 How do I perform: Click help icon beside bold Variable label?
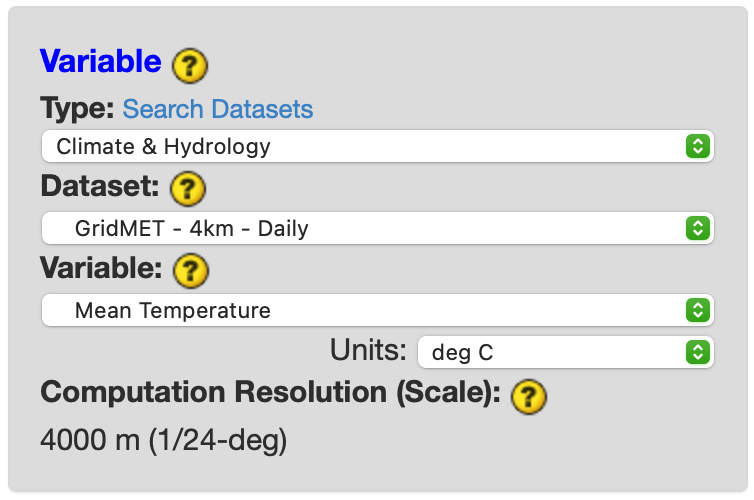pos(192,269)
